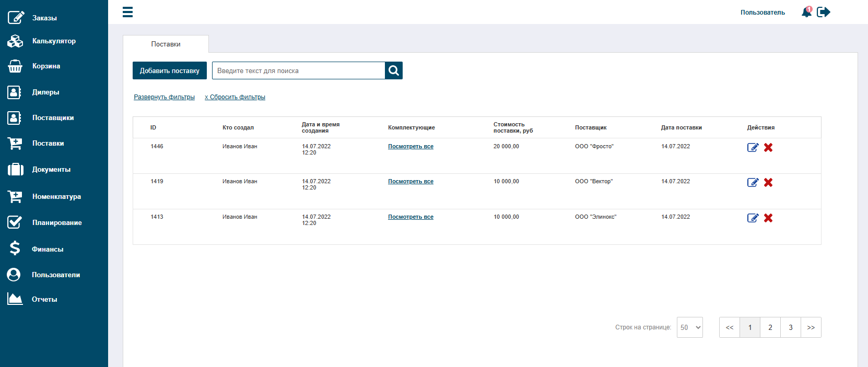This screenshot has width=868, height=367.
Task: Go to page 3 in pagination
Action: 791,327
